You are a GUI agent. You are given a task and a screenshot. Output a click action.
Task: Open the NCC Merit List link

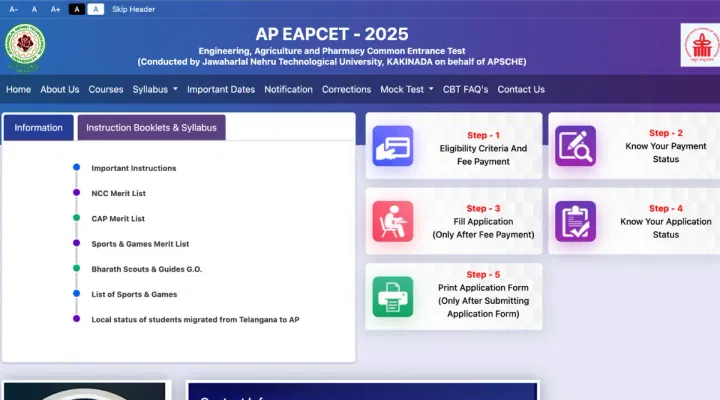[x=118, y=193]
